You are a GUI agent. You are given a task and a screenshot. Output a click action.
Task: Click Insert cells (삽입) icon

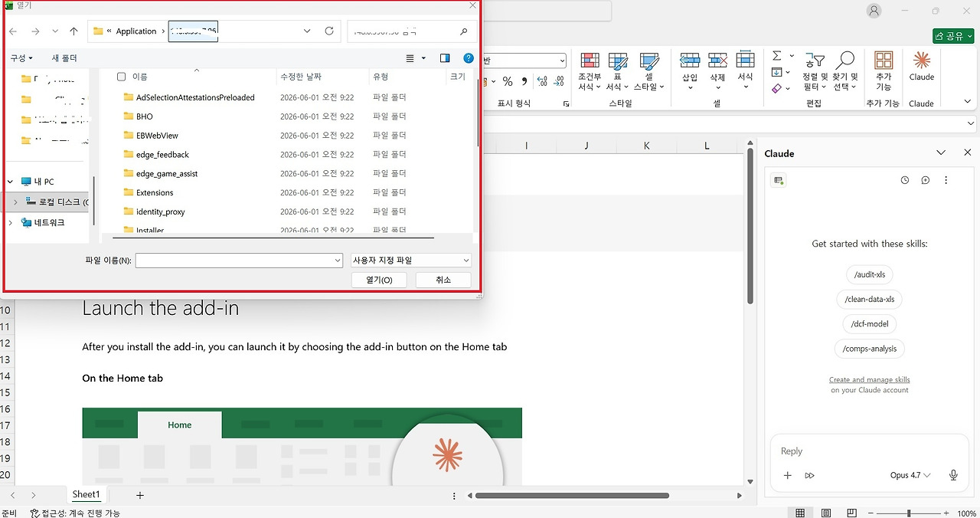point(690,61)
